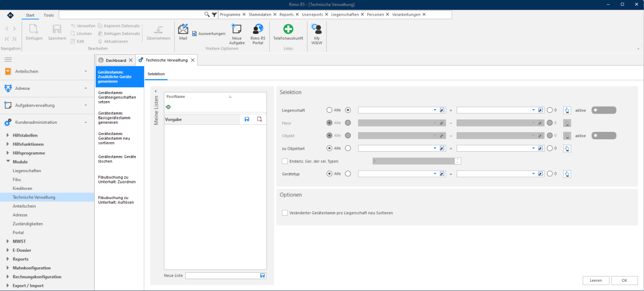The image size is (644, 291).
Task: Open the Mail tool in the ribbon
Action: (183, 32)
